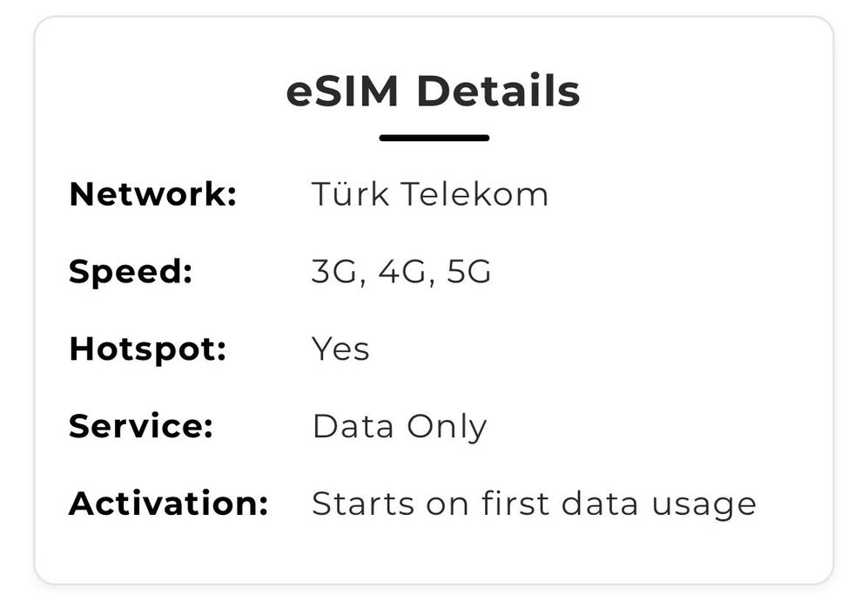Click the "Hotspot:" label
Viewport: 868px width, 609px height.
pyautogui.click(x=147, y=349)
